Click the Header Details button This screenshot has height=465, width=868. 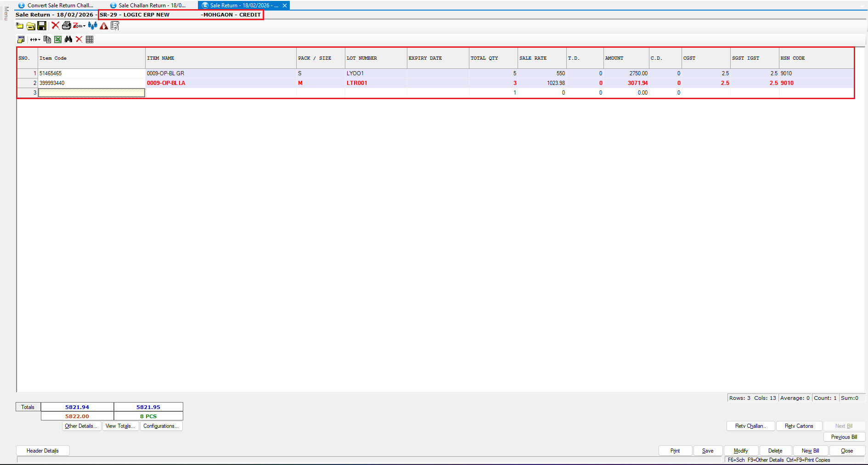tap(43, 451)
